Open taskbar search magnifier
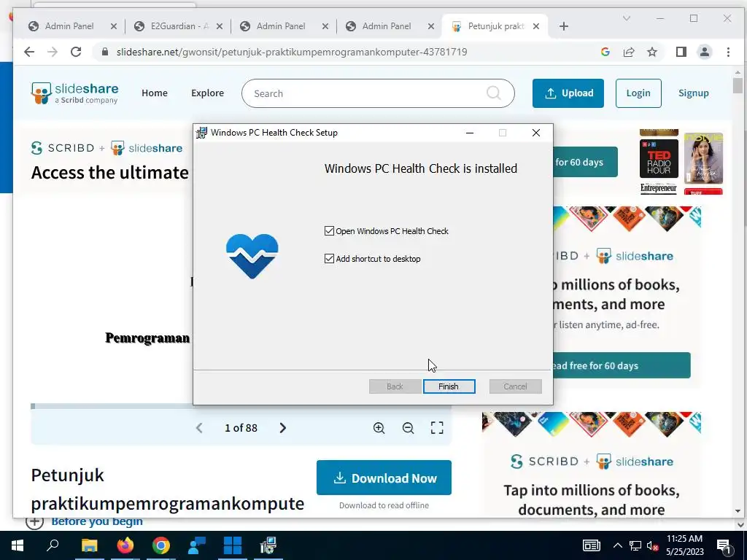Image resolution: width=747 pixels, height=560 pixels. pyautogui.click(x=53, y=545)
